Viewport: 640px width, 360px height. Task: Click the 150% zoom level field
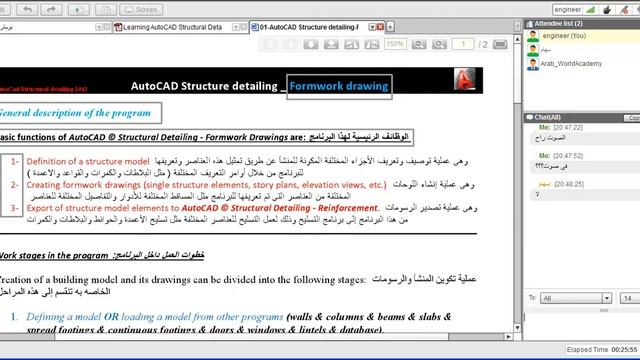point(395,44)
